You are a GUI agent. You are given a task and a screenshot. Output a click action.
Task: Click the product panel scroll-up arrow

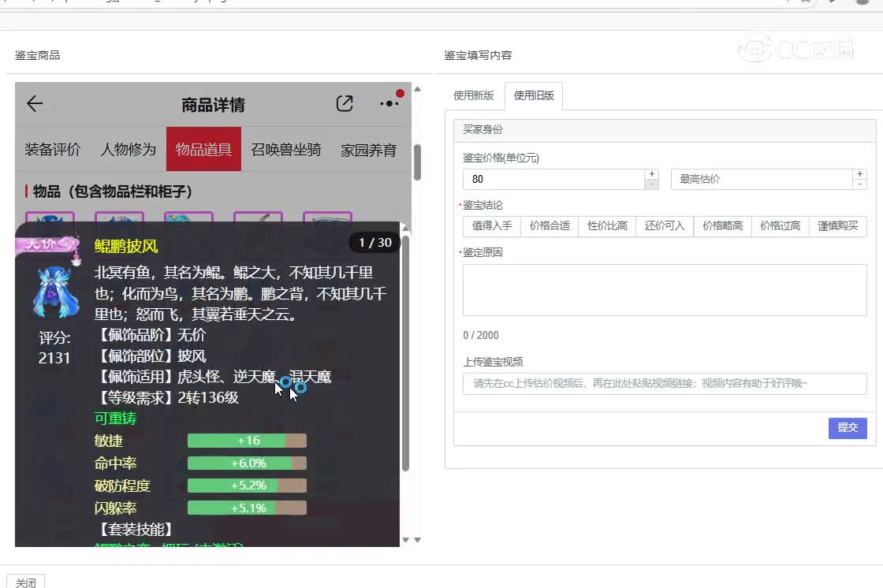tap(417, 88)
